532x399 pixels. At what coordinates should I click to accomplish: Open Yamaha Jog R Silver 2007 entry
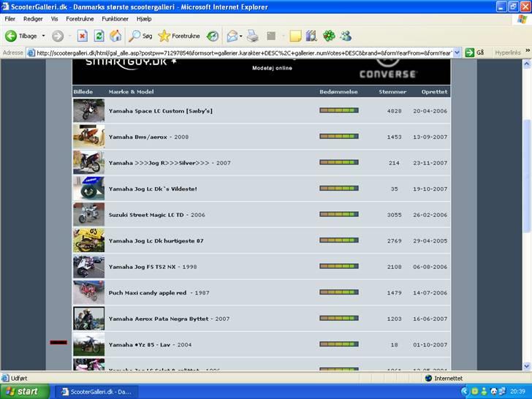170,163
